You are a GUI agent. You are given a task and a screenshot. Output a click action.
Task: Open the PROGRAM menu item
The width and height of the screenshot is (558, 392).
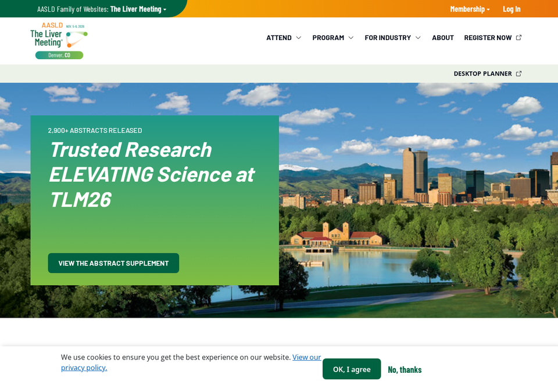328,38
